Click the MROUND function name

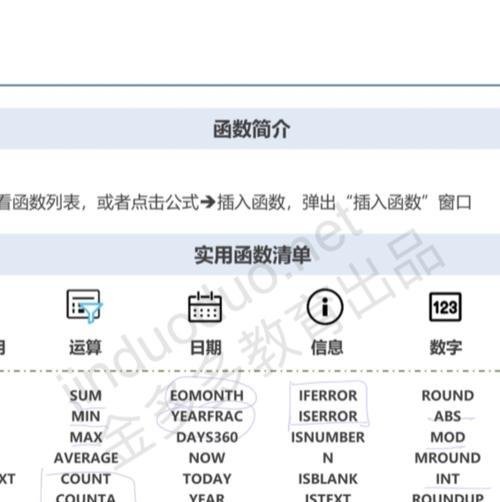coord(448,458)
